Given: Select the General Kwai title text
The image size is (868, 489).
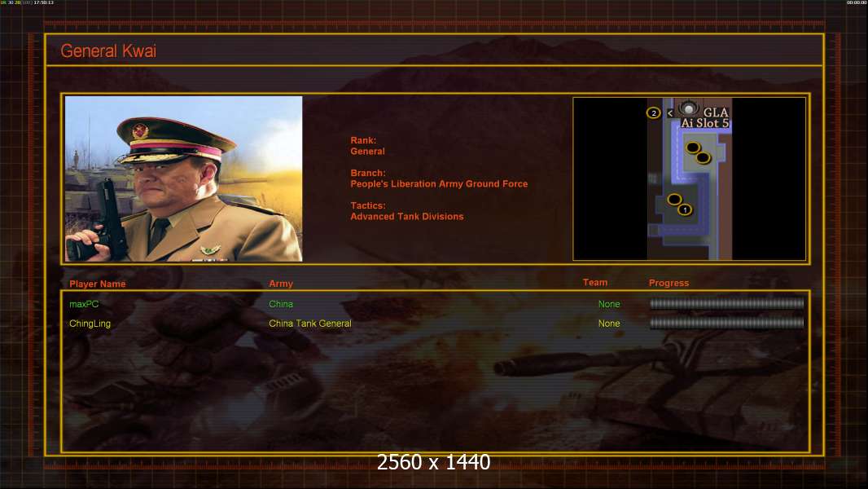Looking at the screenshot, I should (108, 51).
